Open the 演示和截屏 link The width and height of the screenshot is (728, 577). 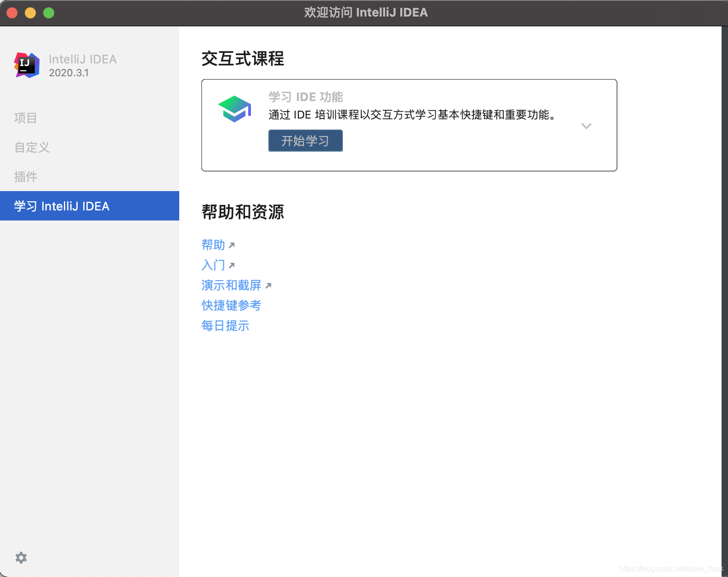[x=231, y=285]
